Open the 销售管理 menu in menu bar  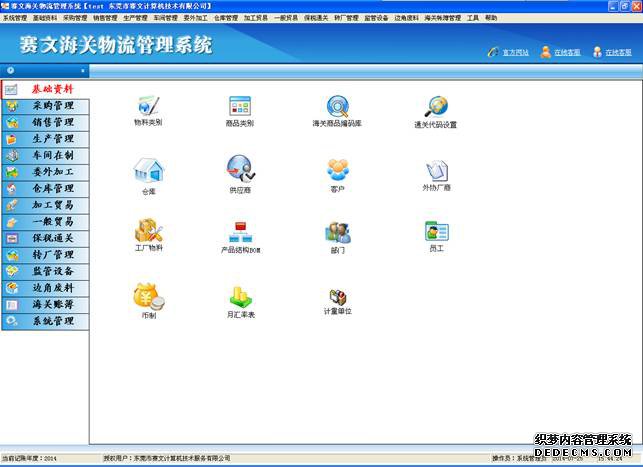[105, 17]
